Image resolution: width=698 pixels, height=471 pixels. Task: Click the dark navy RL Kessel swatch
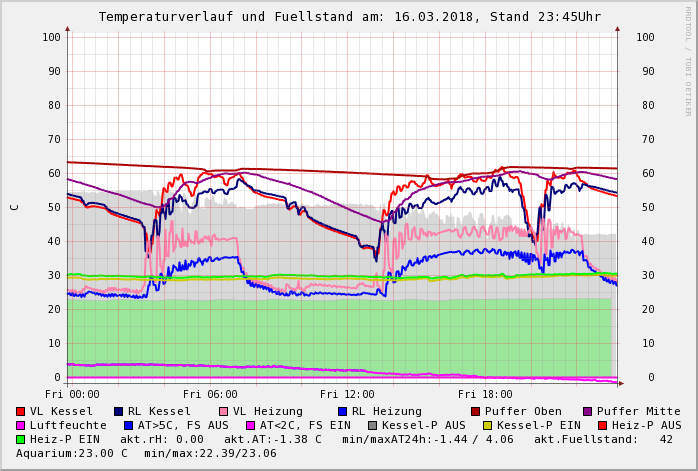[x=118, y=411]
